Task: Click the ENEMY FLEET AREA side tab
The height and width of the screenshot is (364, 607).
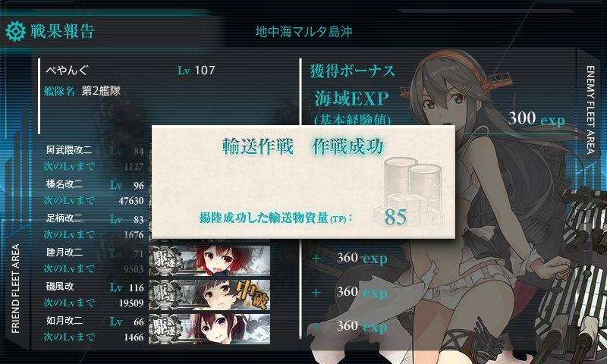Action: coord(590,110)
